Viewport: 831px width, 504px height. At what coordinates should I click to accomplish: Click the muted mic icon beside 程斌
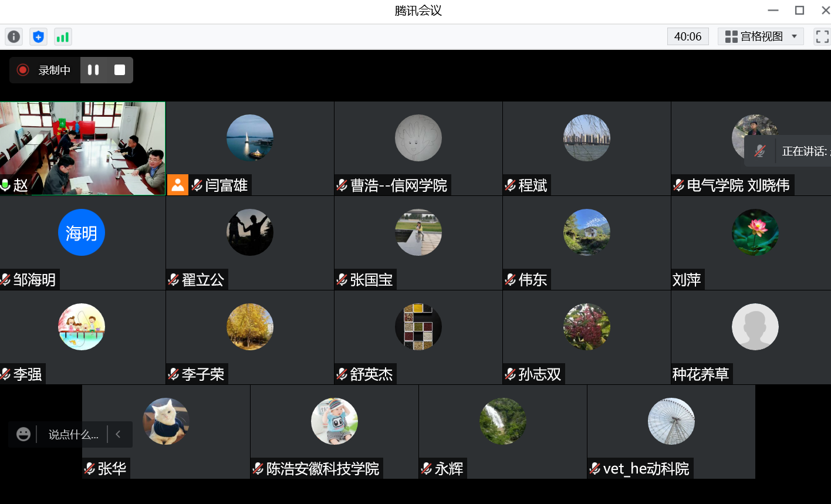pyautogui.click(x=510, y=185)
